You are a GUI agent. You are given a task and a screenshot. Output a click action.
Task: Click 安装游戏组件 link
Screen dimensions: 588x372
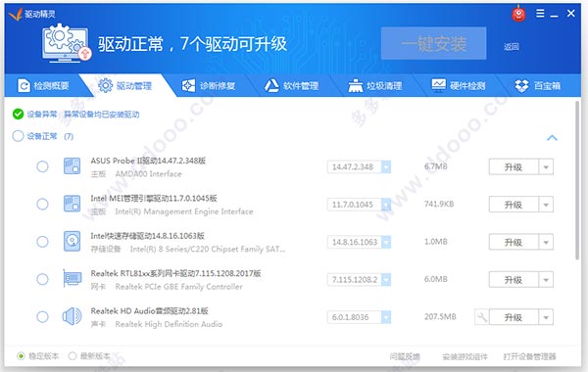coord(465,356)
